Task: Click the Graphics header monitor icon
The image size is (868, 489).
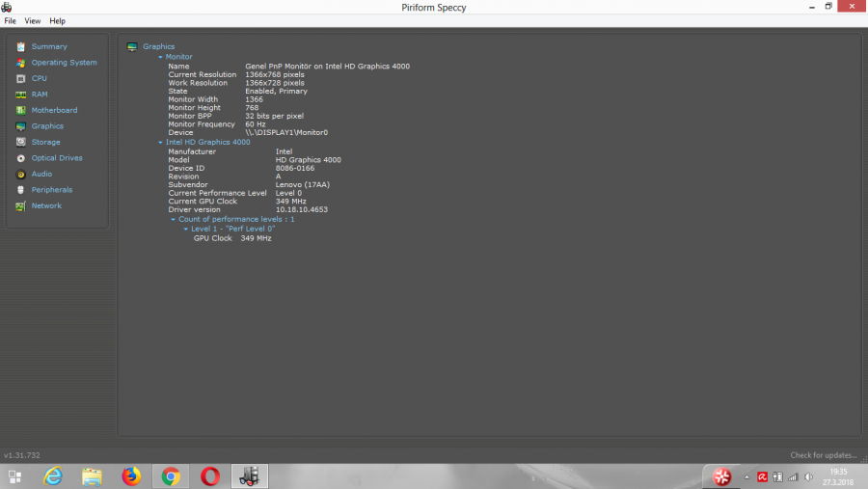Action: pos(132,46)
